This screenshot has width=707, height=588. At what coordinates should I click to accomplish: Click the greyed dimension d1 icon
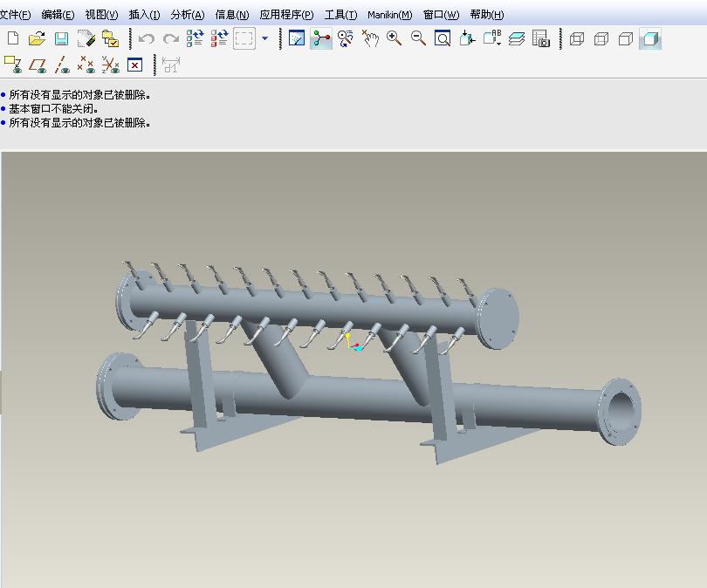[171, 65]
